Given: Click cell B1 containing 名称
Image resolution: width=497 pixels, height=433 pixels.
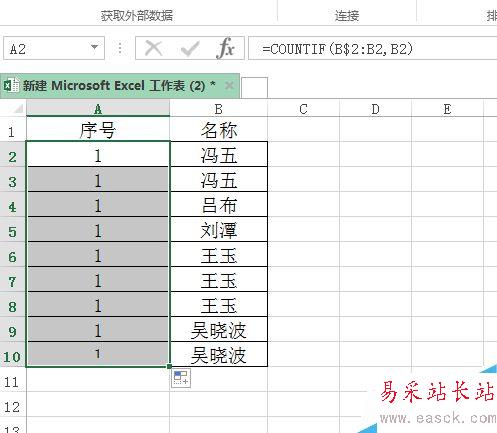Looking at the screenshot, I should pyautogui.click(x=219, y=129).
